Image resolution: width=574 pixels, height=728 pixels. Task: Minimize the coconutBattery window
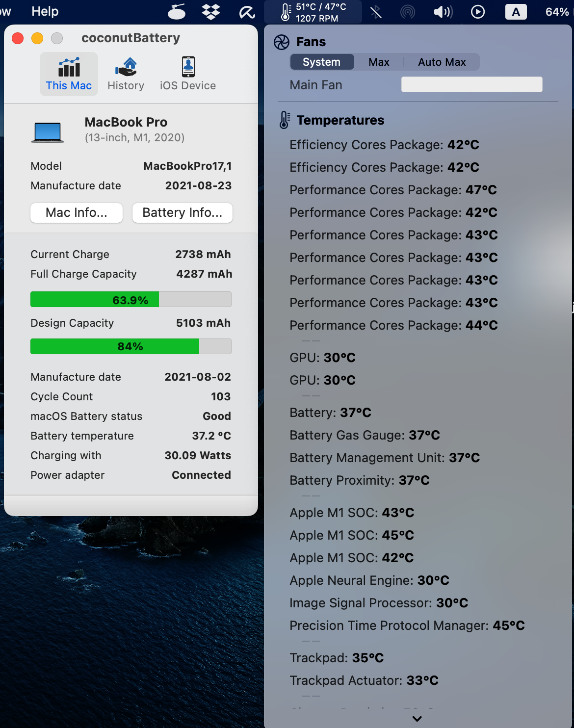37,38
